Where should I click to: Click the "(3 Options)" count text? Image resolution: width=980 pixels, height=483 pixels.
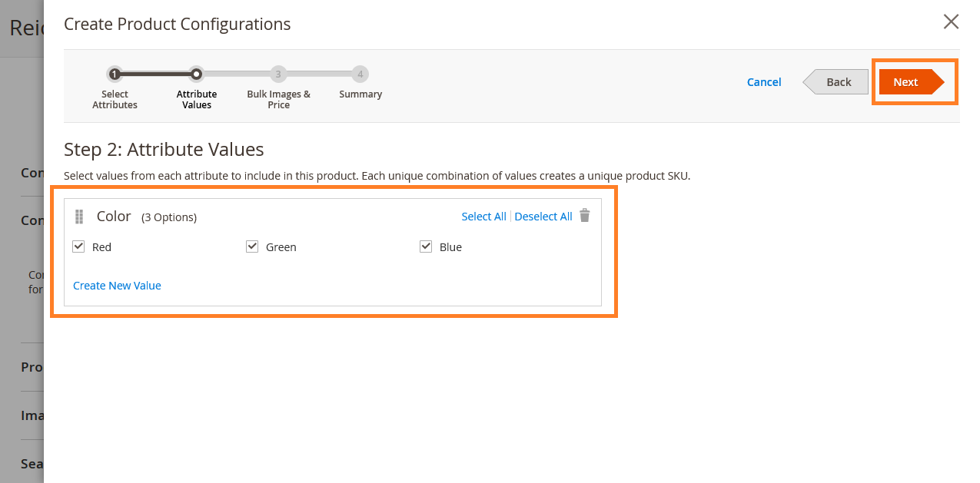click(169, 217)
